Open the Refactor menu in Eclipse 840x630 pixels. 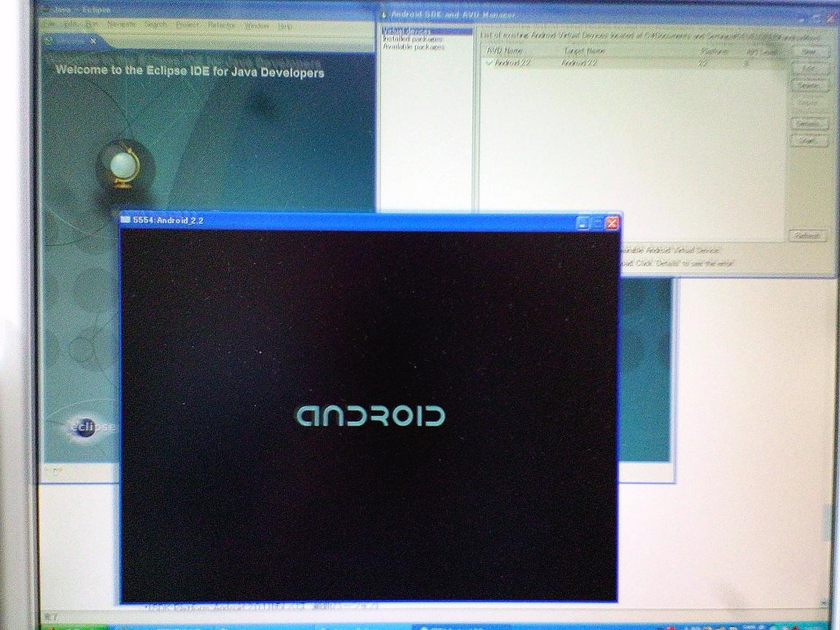222,26
